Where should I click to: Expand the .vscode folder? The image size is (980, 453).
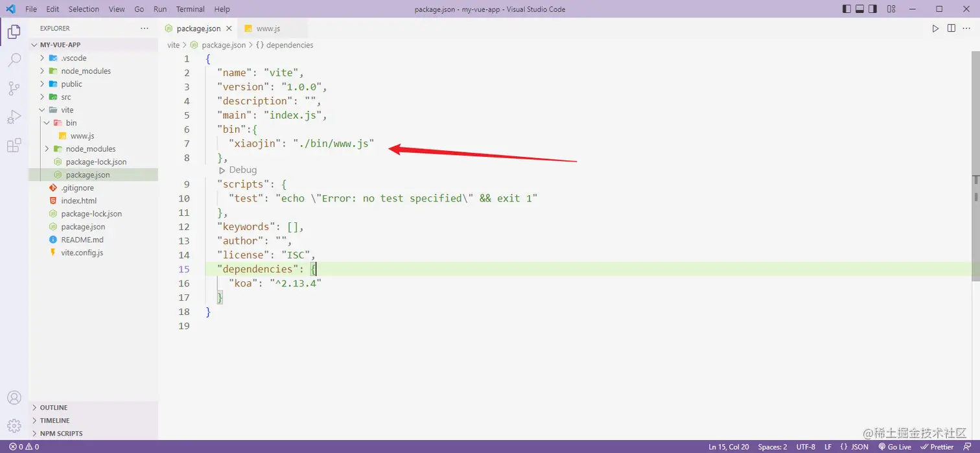click(x=93, y=58)
